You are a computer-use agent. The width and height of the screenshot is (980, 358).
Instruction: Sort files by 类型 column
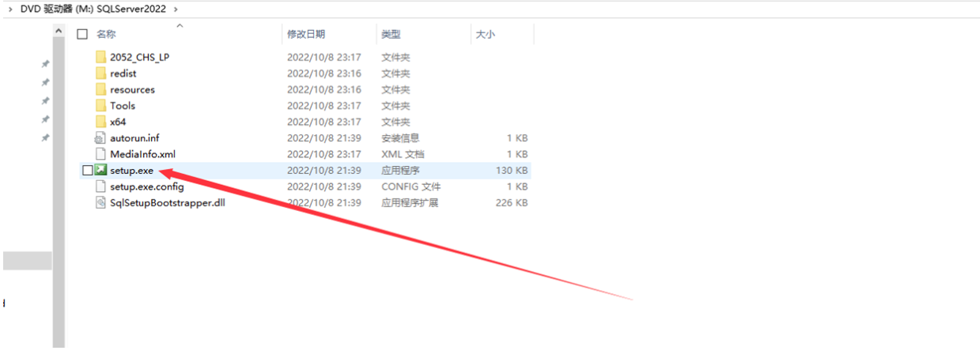pos(391,34)
